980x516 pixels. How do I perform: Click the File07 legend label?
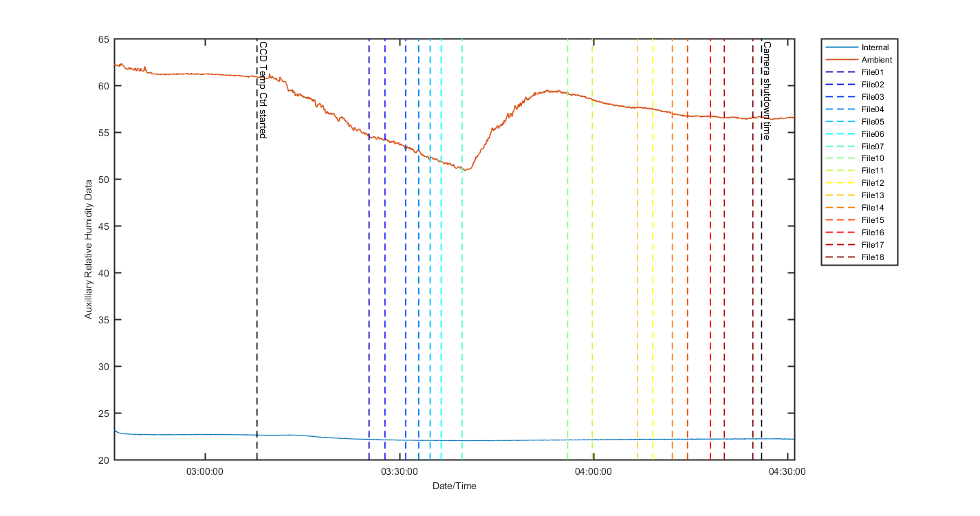(873, 147)
